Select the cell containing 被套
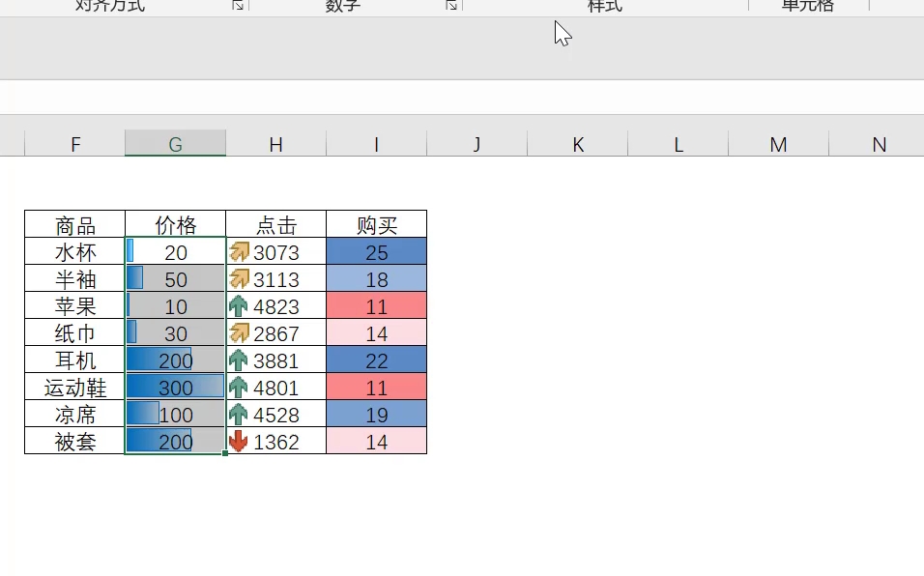Viewport: 924px width, 576px height. [74, 442]
